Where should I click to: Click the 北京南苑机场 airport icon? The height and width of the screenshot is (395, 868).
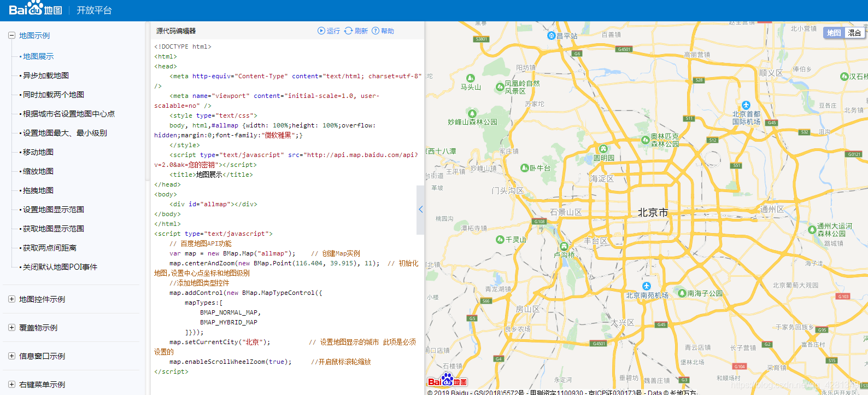tap(647, 286)
